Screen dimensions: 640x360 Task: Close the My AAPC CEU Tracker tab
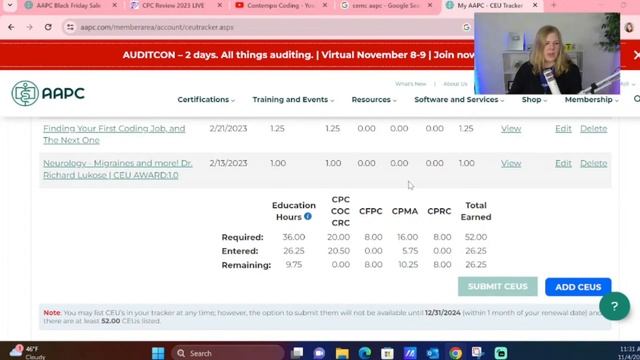(535, 5)
